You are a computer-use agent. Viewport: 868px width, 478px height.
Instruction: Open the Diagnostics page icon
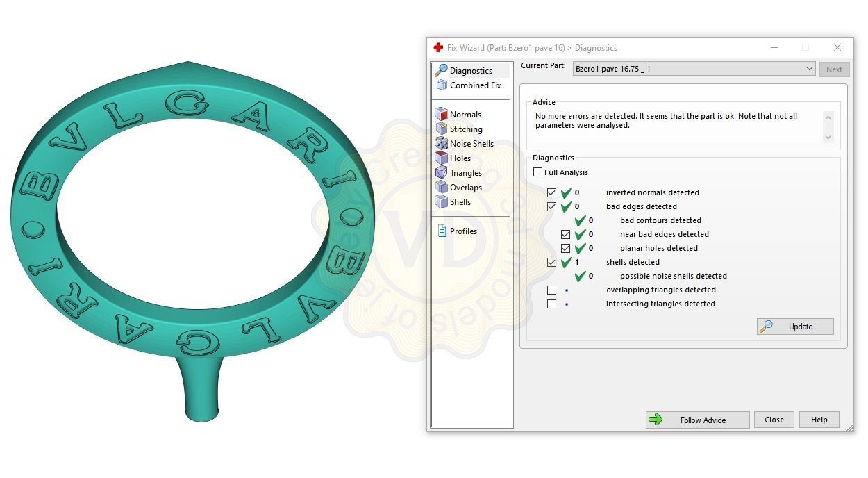pyautogui.click(x=441, y=70)
